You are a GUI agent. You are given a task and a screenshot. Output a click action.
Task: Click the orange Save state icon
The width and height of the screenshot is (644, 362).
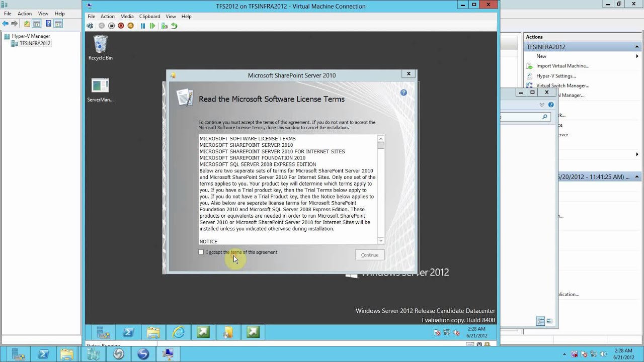tap(130, 26)
